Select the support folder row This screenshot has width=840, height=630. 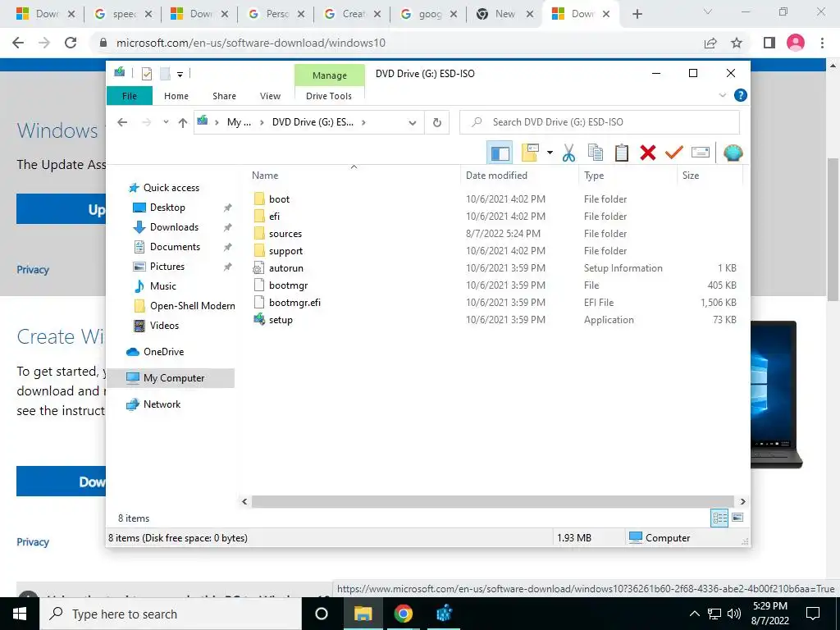tap(495, 251)
